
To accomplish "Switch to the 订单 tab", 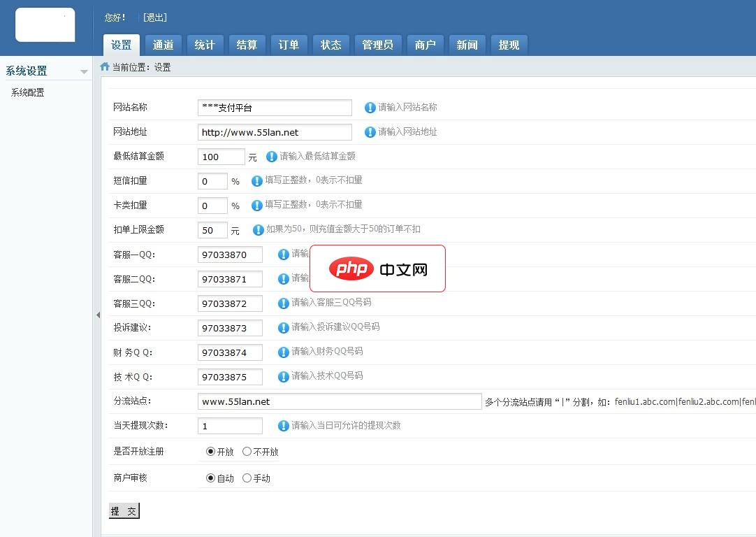I will [x=289, y=44].
